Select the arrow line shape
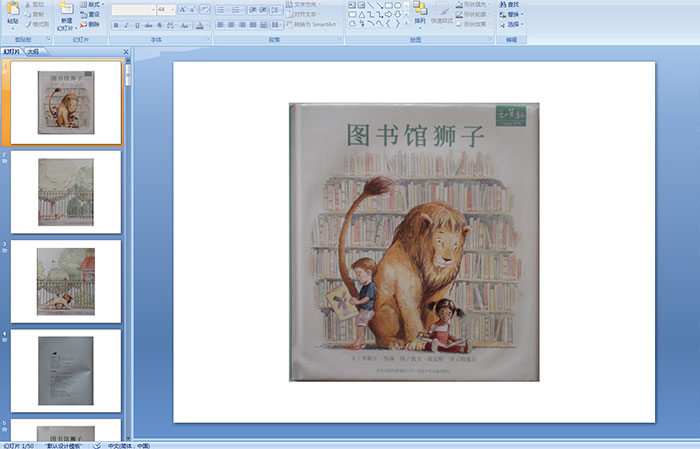 coord(379,5)
